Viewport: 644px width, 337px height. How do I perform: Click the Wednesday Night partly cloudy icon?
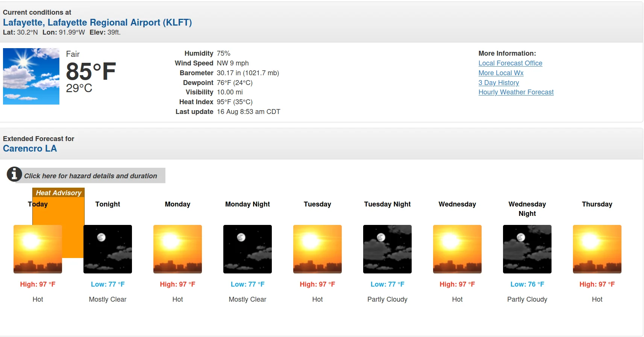click(527, 249)
